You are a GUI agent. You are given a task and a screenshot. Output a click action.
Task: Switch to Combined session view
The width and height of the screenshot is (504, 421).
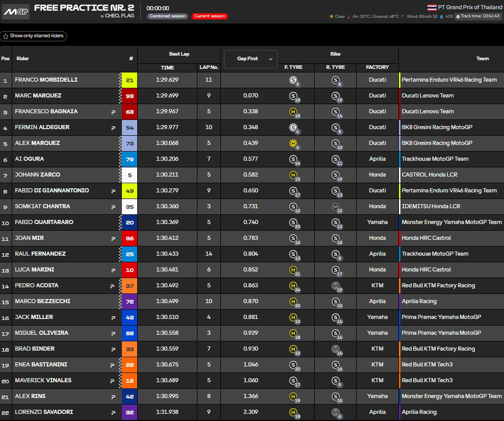167,16
